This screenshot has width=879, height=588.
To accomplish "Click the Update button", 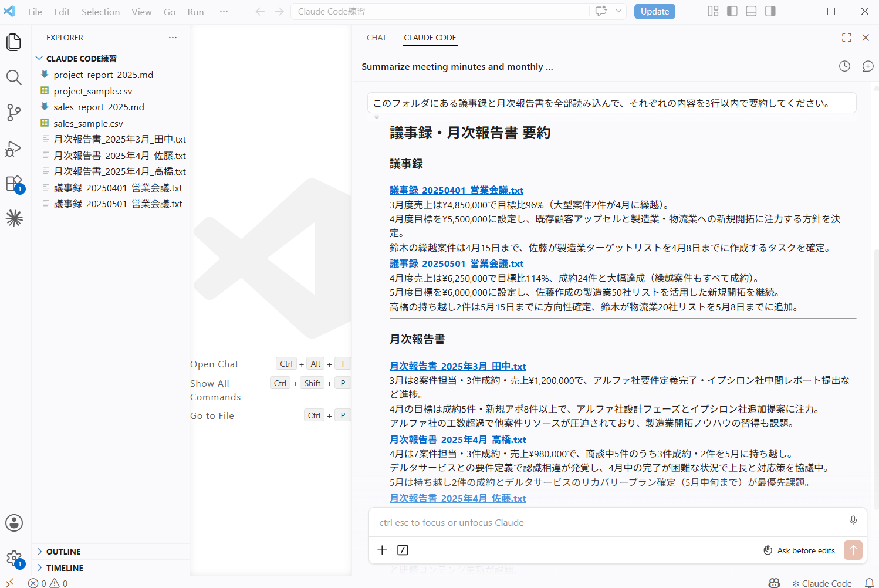I will [655, 12].
